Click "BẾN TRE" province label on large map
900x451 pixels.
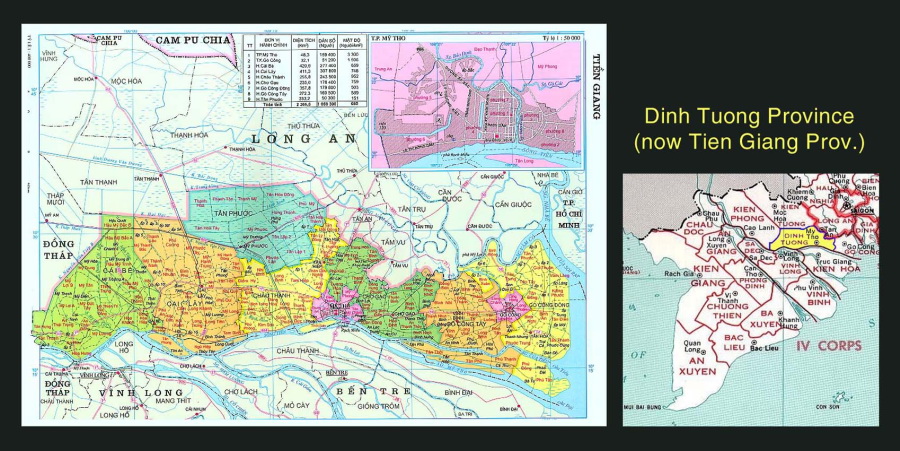tap(374, 391)
